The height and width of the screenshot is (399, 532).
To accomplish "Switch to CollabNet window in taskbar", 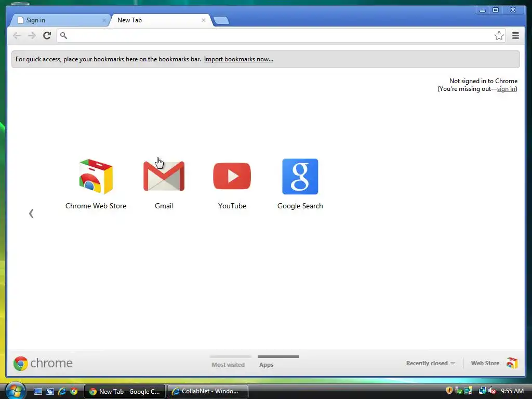I will pos(208,391).
